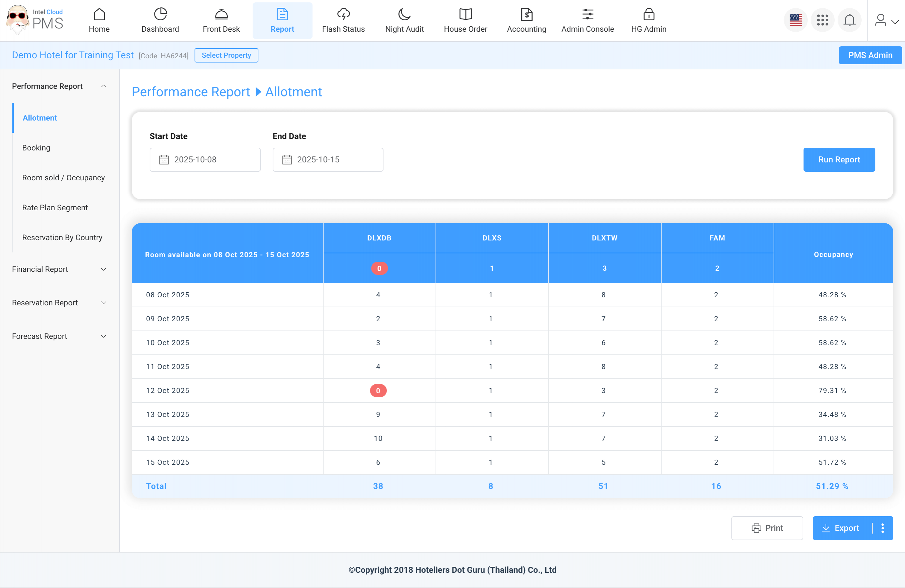This screenshot has height=588, width=905.
Task: Open the notifications bell icon
Action: coord(849,20)
